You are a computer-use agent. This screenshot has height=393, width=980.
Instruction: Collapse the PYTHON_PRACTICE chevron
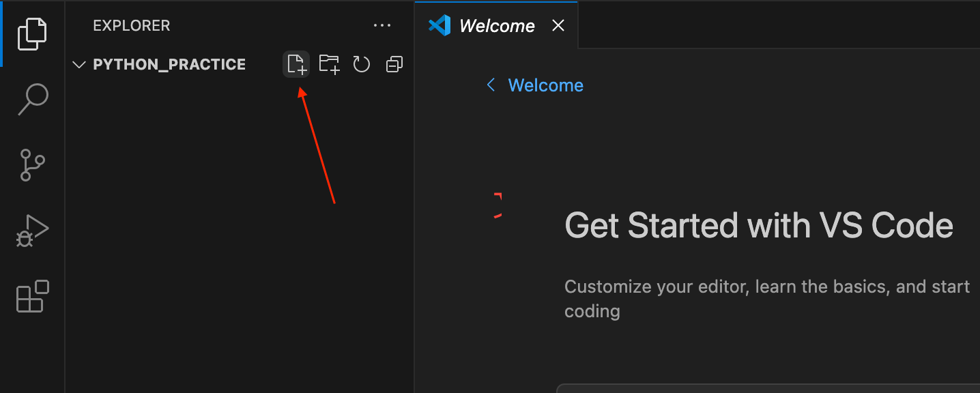click(x=79, y=65)
